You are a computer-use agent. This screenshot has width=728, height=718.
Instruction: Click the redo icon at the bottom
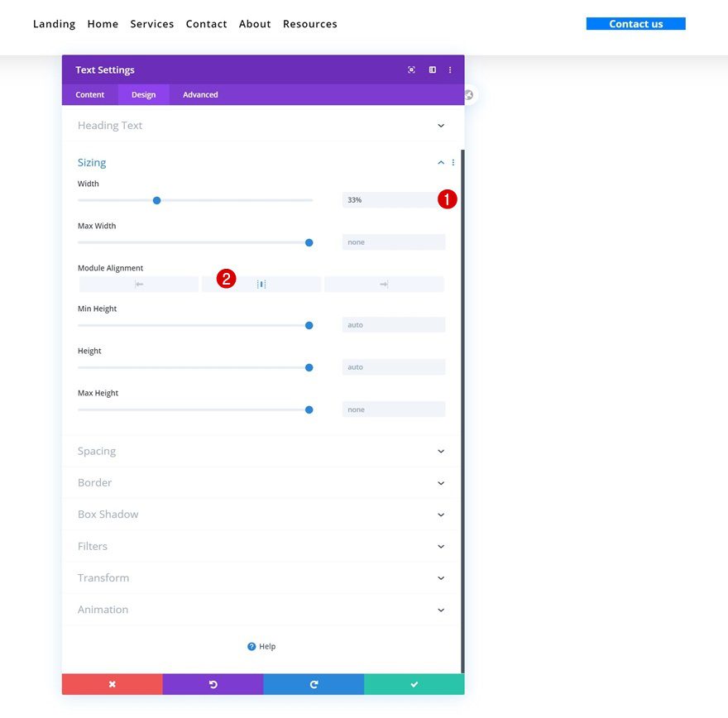[314, 684]
